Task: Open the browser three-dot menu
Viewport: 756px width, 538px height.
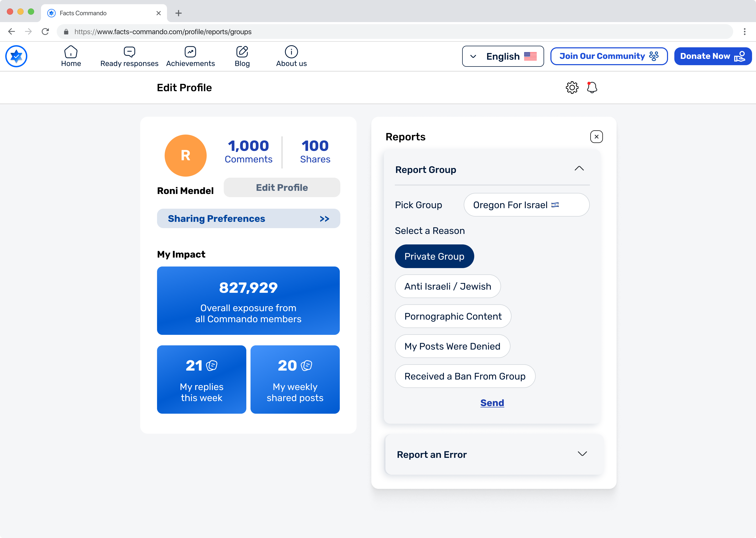Action: 744,32
